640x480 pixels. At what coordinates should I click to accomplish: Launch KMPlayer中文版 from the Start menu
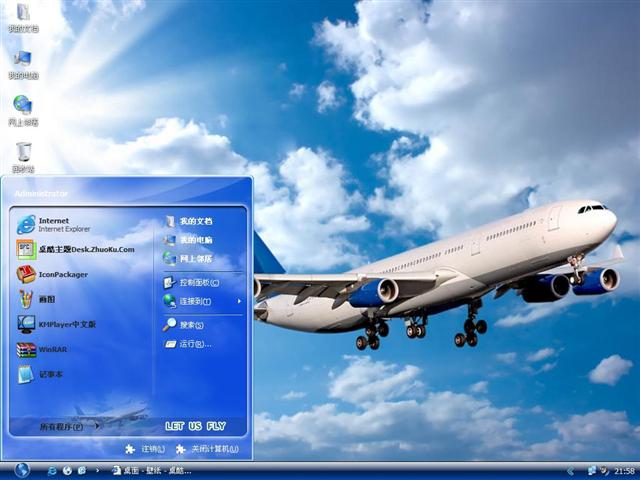56,324
